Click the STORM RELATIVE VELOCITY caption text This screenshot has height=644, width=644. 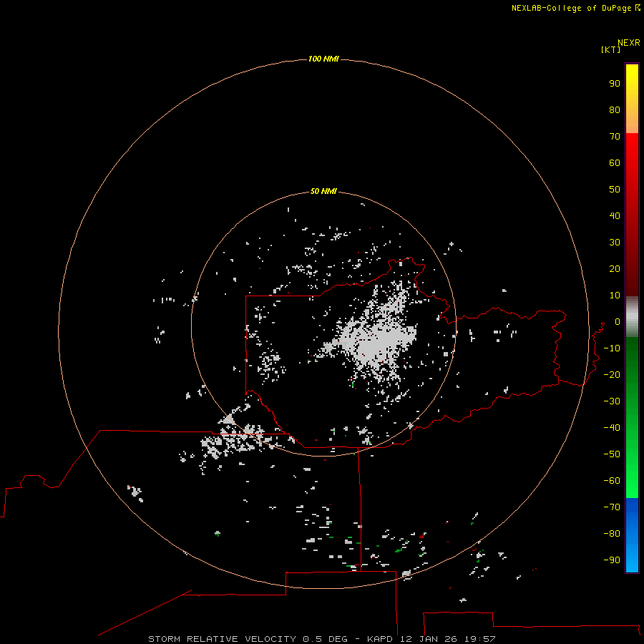tap(222, 639)
